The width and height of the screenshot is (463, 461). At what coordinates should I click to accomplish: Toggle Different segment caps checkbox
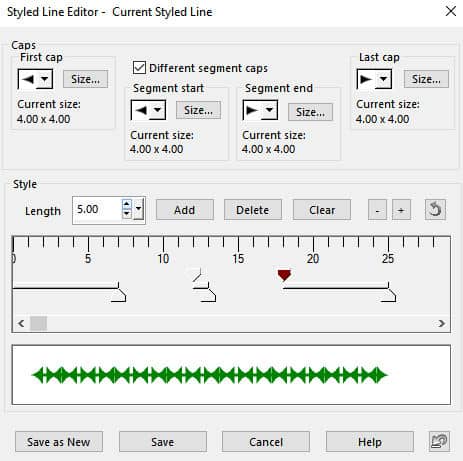139,68
